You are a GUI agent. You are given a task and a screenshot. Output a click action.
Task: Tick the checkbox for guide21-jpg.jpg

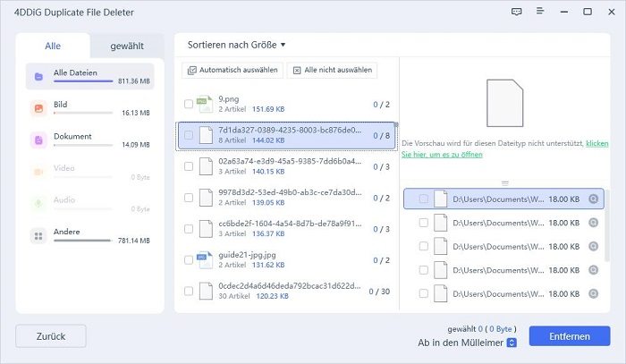[189, 260]
